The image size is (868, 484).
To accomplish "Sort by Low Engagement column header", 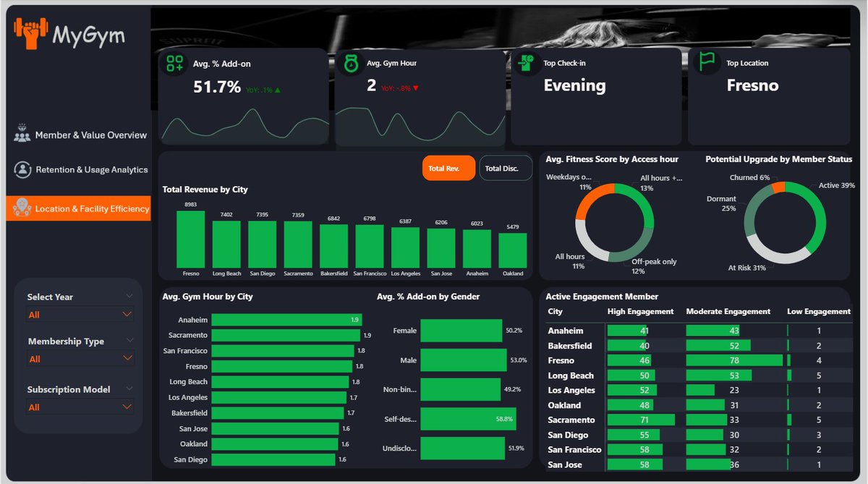I will (x=819, y=312).
